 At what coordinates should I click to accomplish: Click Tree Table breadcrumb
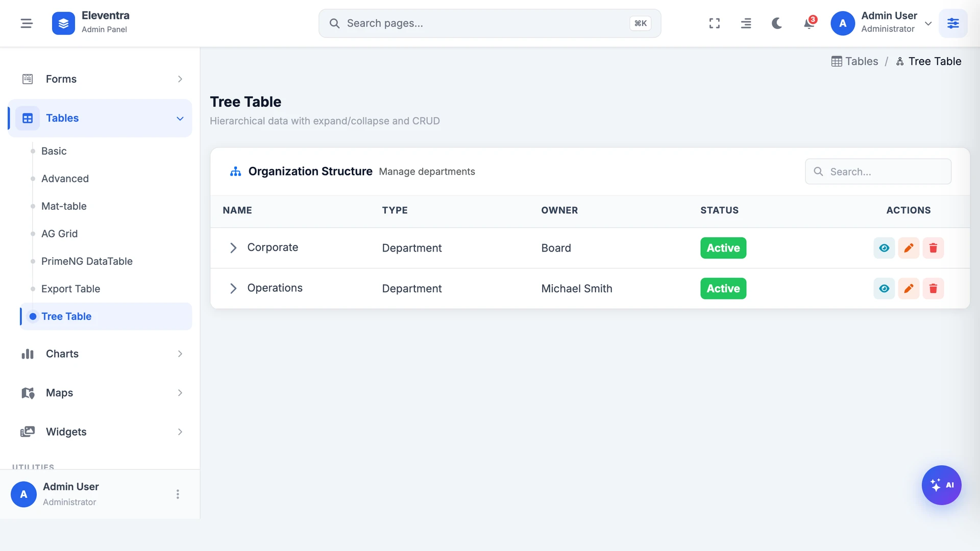(x=928, y=61)
